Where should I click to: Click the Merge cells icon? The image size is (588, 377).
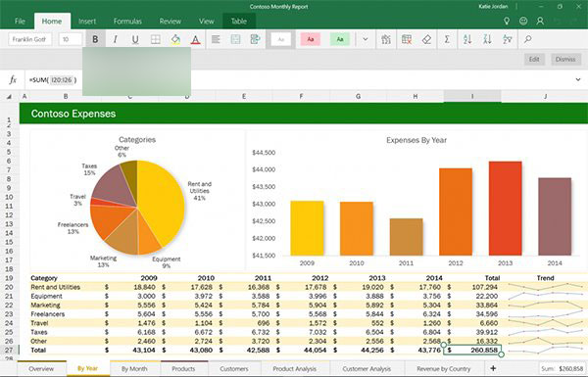point(235,39)
